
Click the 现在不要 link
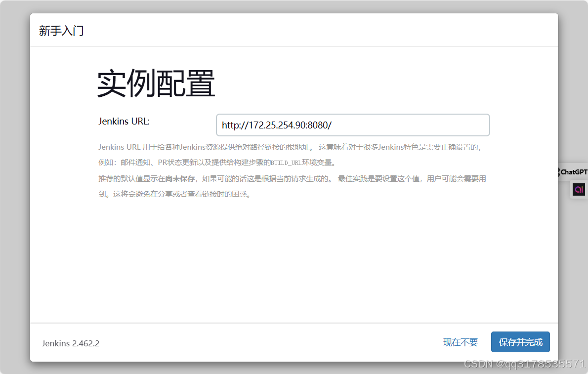click(x=461, y=342)
